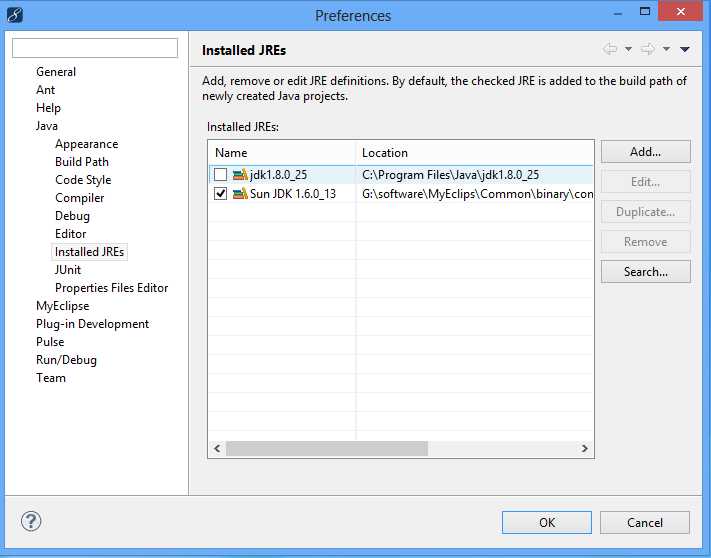This screenshot has height=558, width=711.
Task: Open Properties Files Editor preferences
Action: pyautogui.click(x=112, y=288)
